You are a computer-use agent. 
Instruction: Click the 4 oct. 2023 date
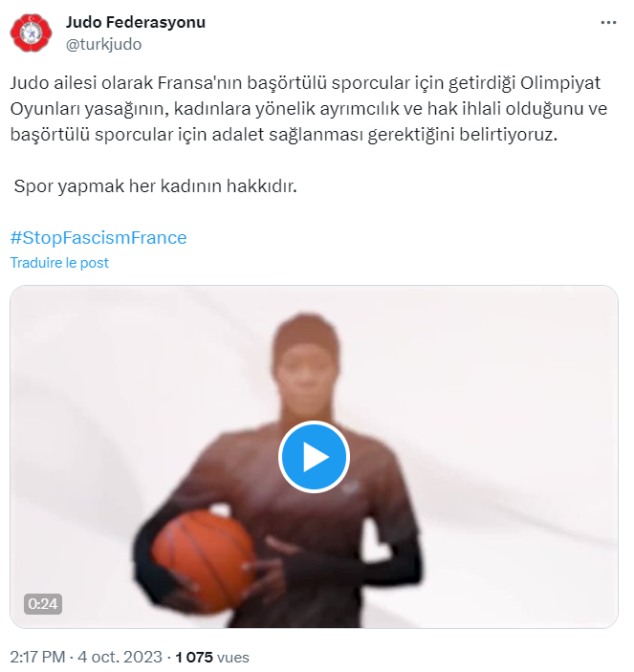[120, 657]
